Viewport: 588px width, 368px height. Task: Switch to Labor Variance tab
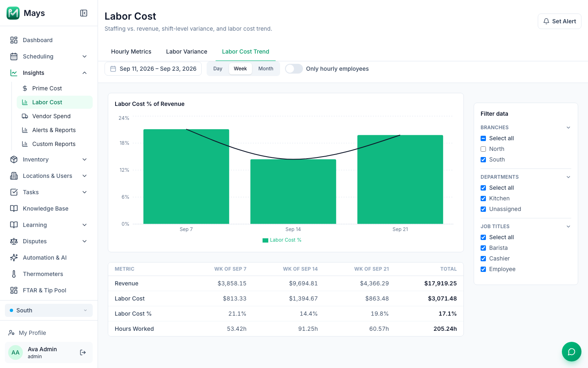pos(187,52)
